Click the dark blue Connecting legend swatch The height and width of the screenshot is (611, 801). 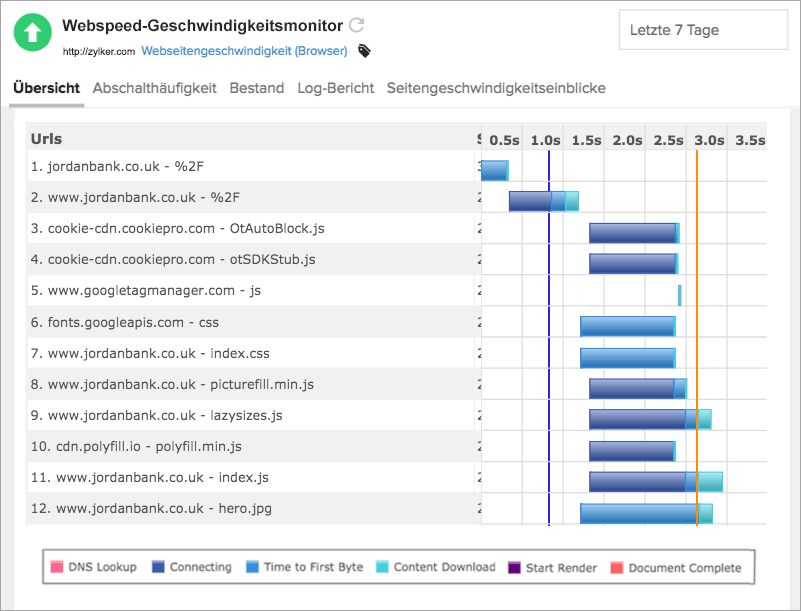(x=158, y=567)
